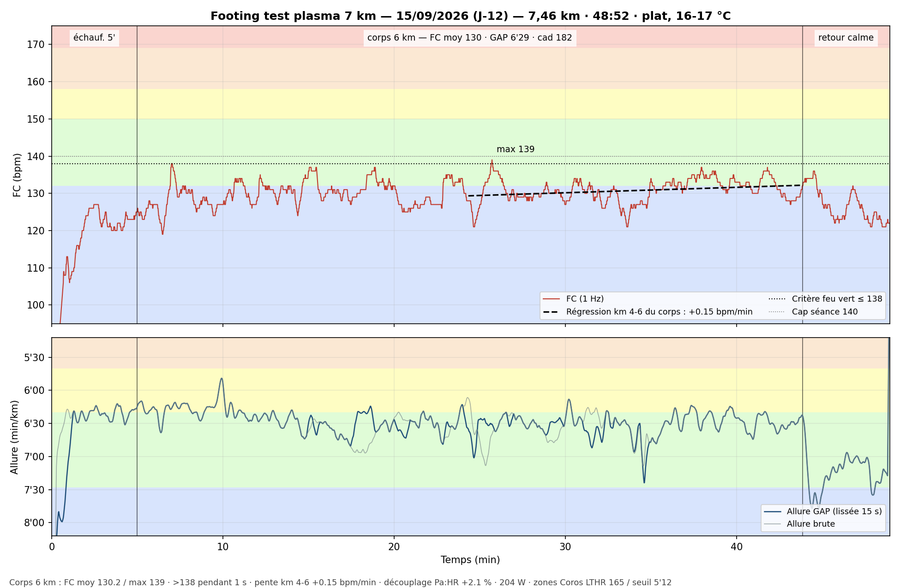The width and height of the screenshot is (900, 588).
Task: Select the time axis tick label "30"
Action: pyautogui.click(x=565, y=547)
